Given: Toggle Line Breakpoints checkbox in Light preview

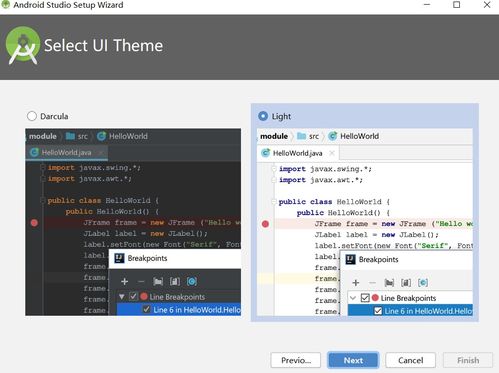Looking at the screenshot, I should coord(365,298).
